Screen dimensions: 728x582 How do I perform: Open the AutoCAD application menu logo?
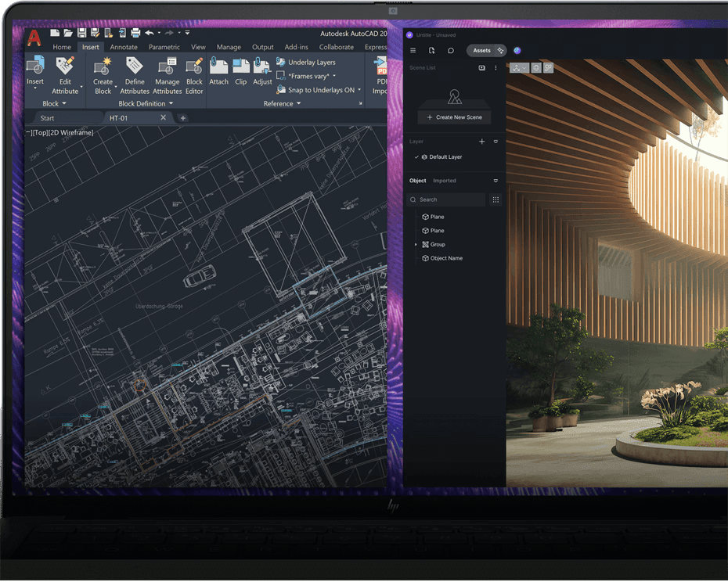click(x=34, y=38)
